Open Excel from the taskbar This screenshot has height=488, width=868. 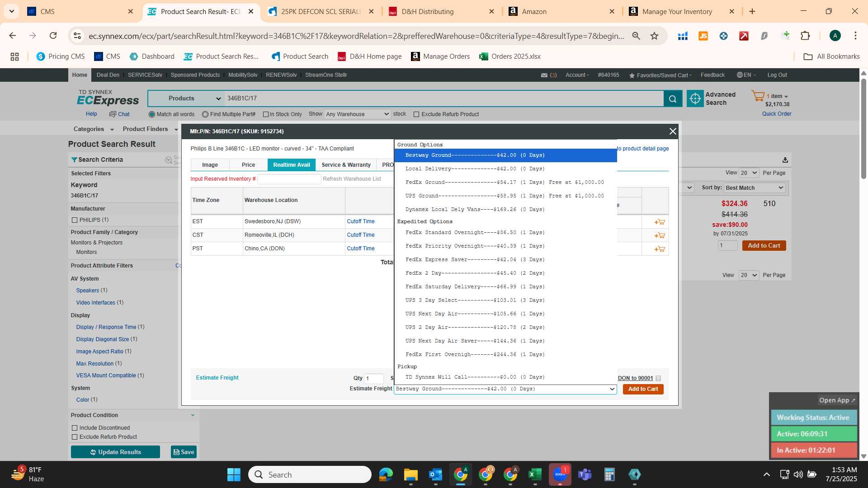pos(535,474)
